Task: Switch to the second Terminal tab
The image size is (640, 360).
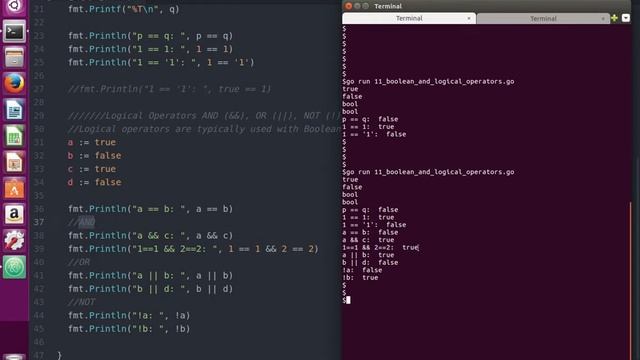Action: click(x=543, y=18)
